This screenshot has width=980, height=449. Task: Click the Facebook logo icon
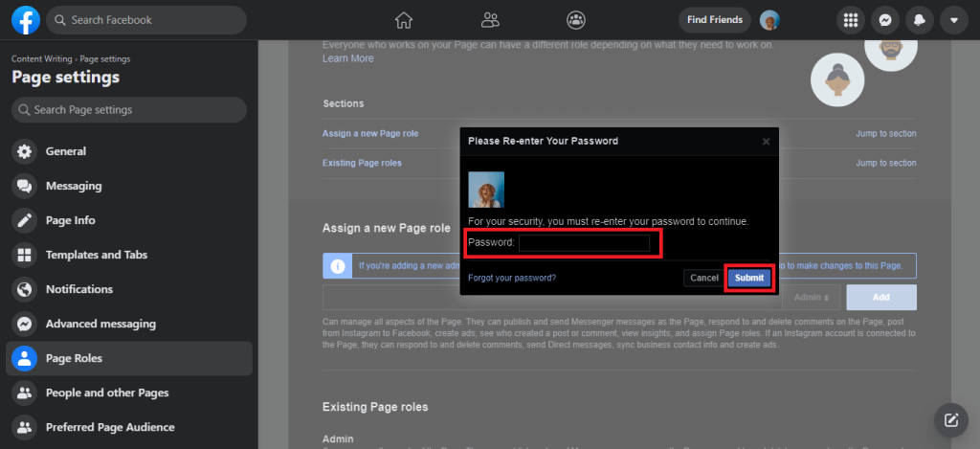point(26,20)
